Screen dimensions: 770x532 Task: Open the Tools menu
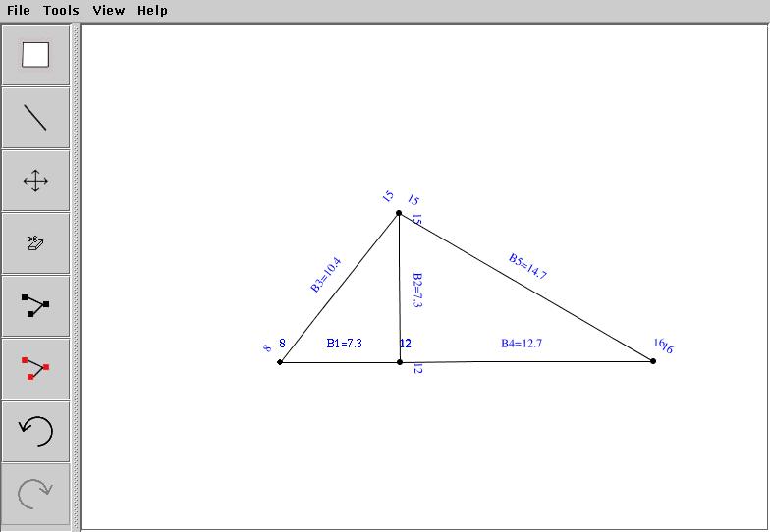(61, 10)
